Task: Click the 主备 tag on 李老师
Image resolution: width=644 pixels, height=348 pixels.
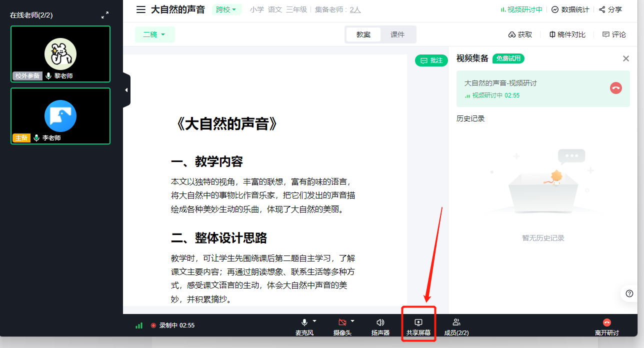Action: pyautogui.click(x=21, y=138)
